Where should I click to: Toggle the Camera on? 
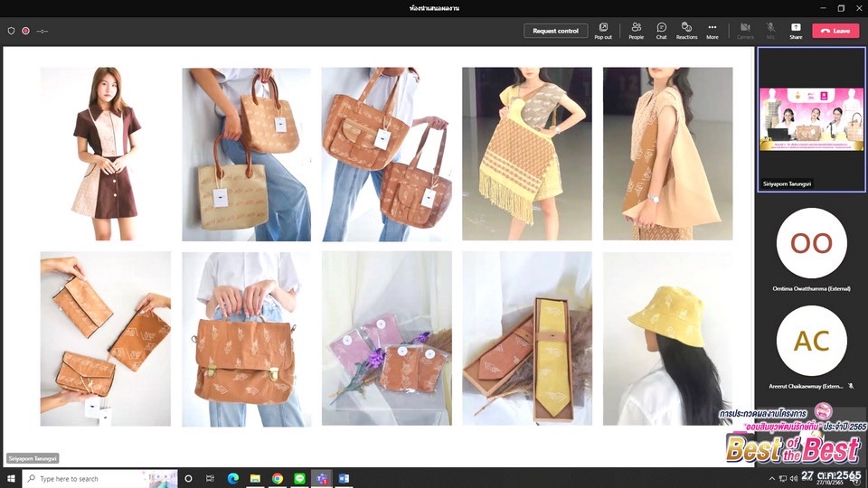click(745, 31)
